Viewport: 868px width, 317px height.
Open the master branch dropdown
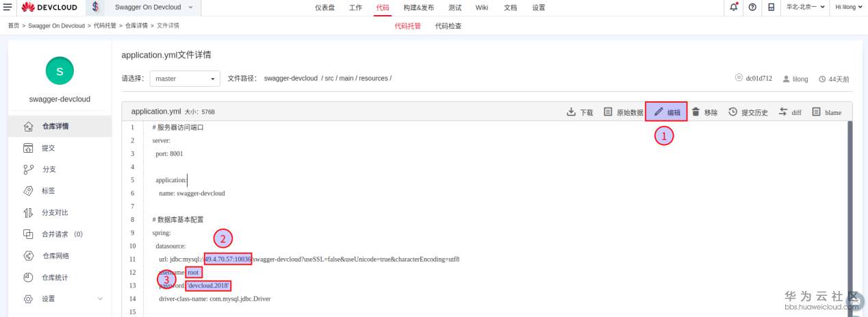[x=185, y=79]
